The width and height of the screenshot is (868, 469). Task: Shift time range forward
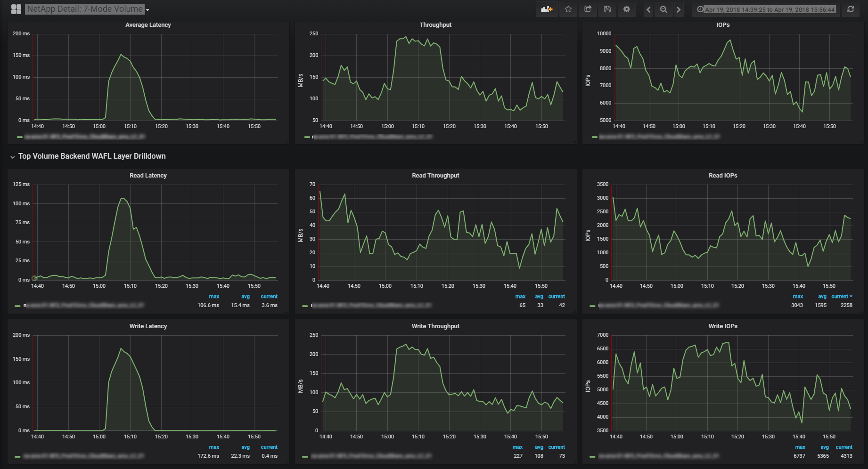pyautogui.click(x=679, y=9)
